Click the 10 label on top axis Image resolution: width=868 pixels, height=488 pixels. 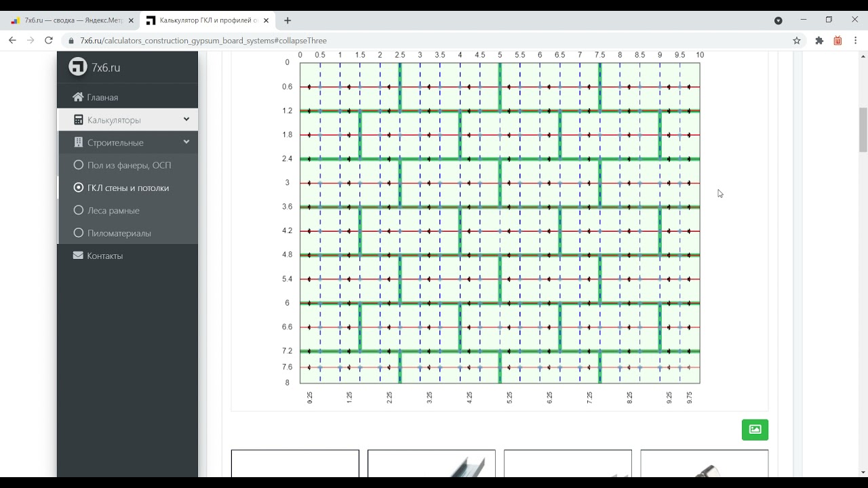pyautogui.click(x=700, y=55)
